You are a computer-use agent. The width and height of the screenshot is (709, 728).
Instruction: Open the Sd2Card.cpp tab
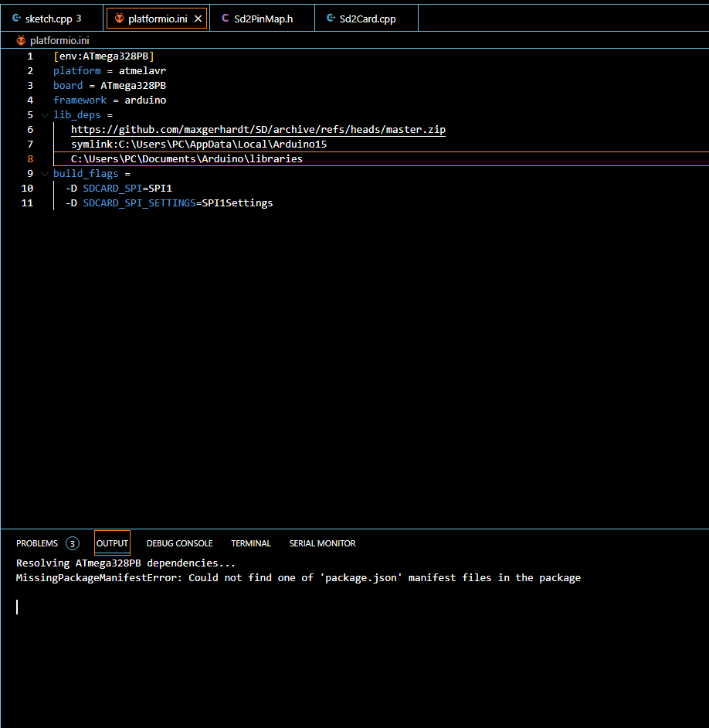367,19
